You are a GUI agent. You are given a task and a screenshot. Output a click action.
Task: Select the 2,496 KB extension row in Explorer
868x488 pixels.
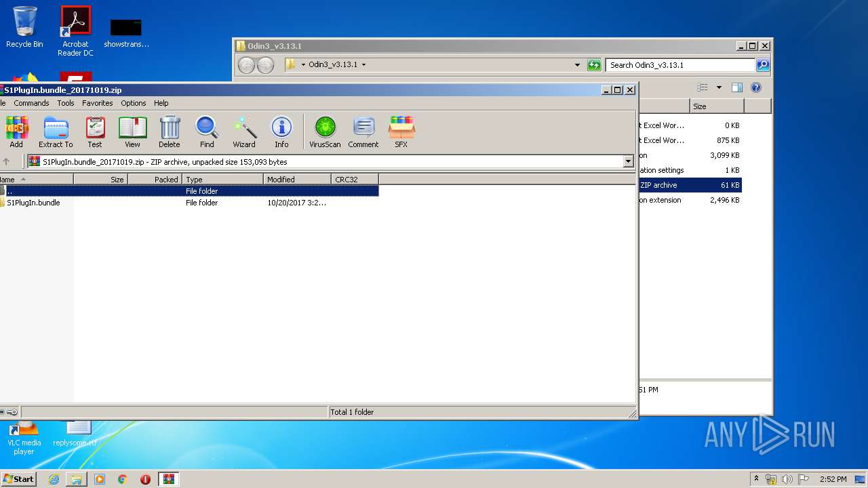(690, 200)
